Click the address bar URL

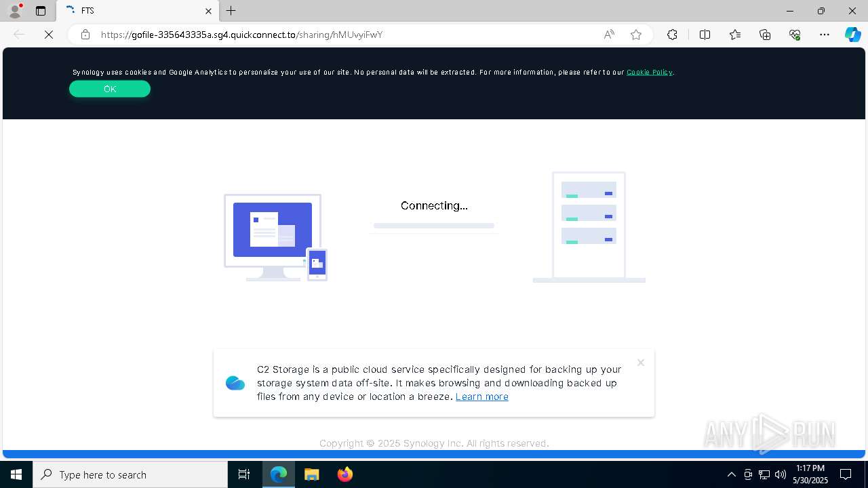pos(242,35)
